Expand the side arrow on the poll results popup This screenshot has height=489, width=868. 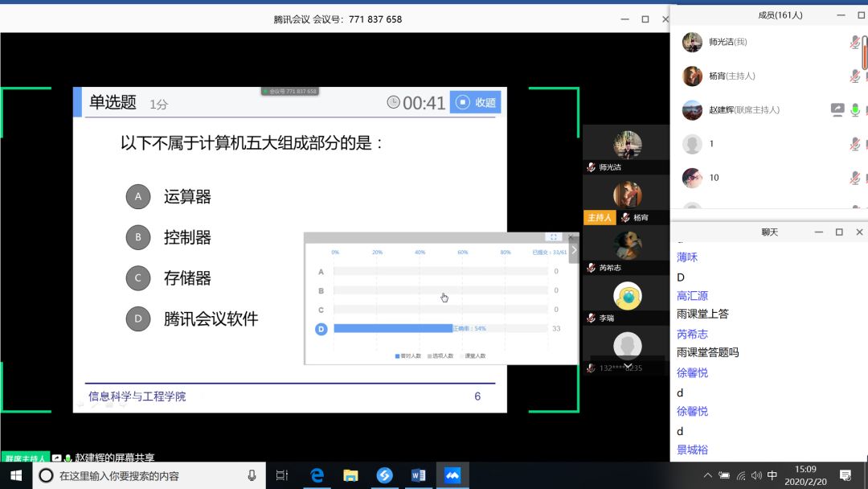pos(573,249)
